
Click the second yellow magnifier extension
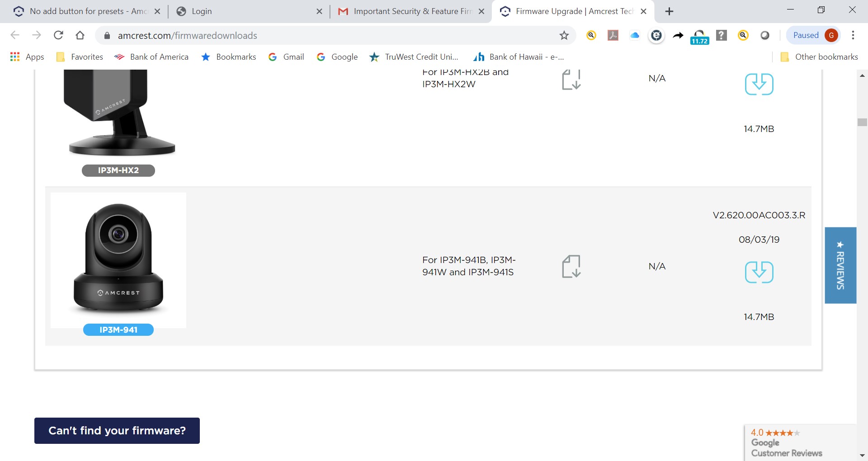[x=743, y=35]
